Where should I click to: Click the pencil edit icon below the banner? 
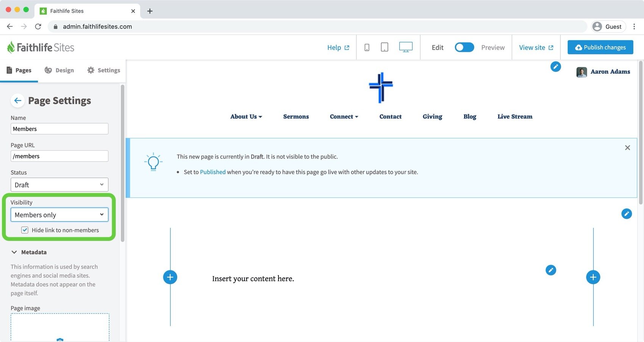tap(627, 214)
